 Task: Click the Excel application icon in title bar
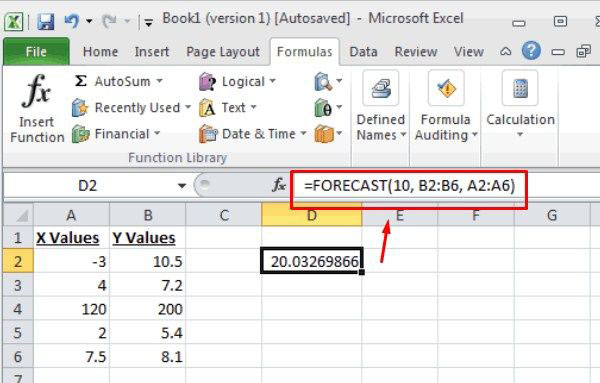[14, 21]
